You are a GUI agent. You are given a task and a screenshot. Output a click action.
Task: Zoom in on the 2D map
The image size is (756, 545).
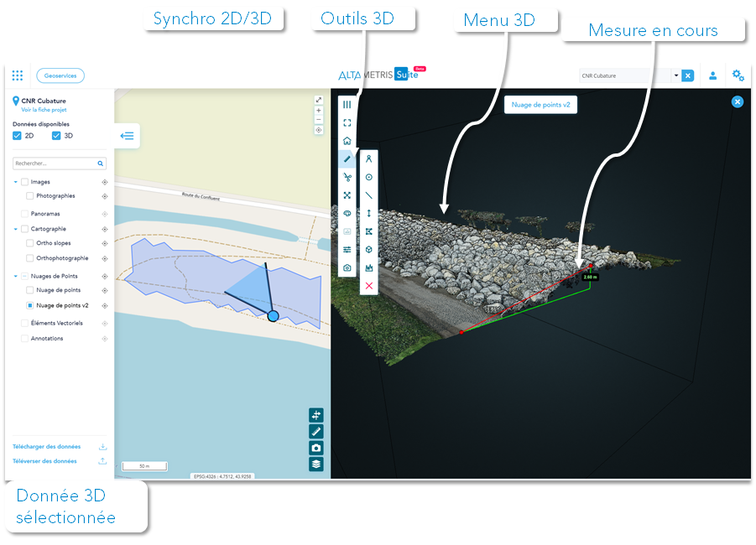tap(319, 111)
